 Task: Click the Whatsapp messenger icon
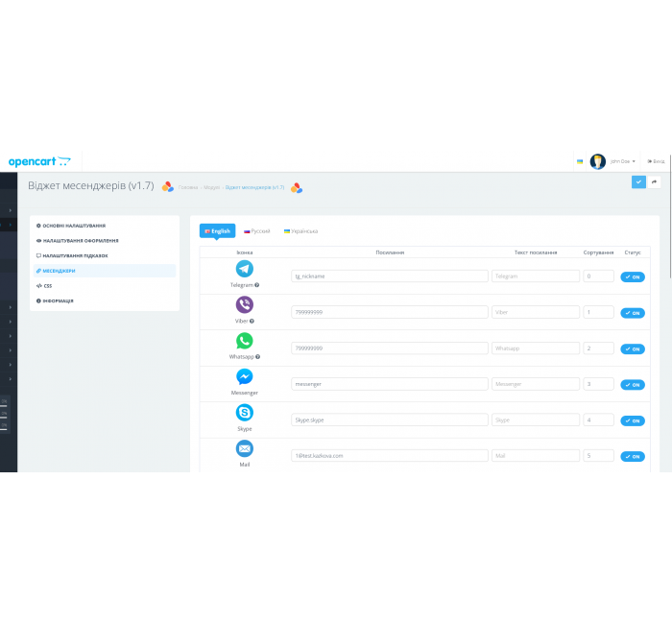coord(244,341)
